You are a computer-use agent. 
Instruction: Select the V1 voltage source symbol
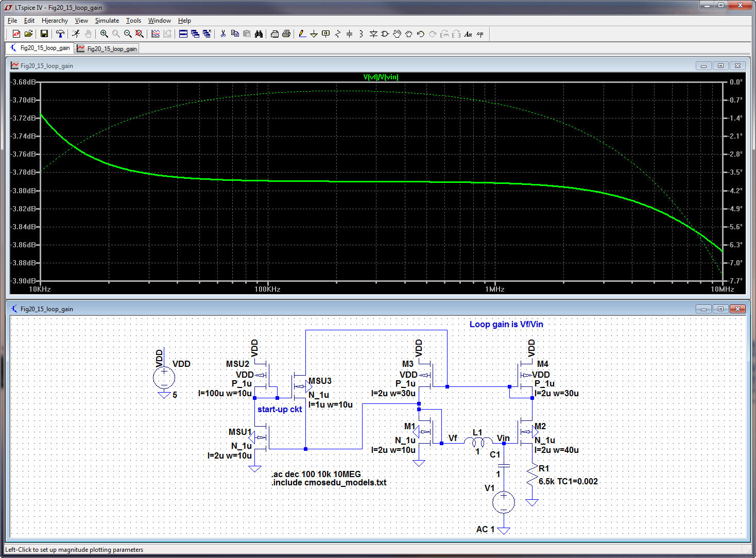click(x=504, y=502)
